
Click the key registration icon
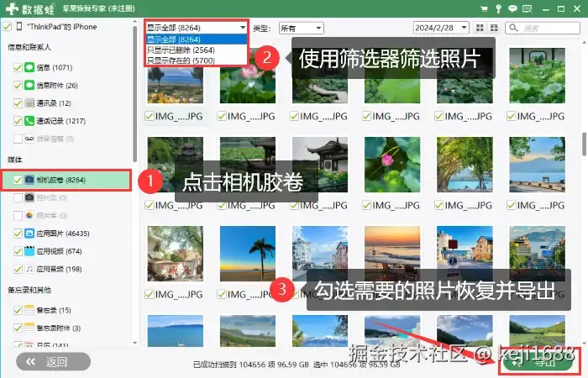tap(498, 8)
